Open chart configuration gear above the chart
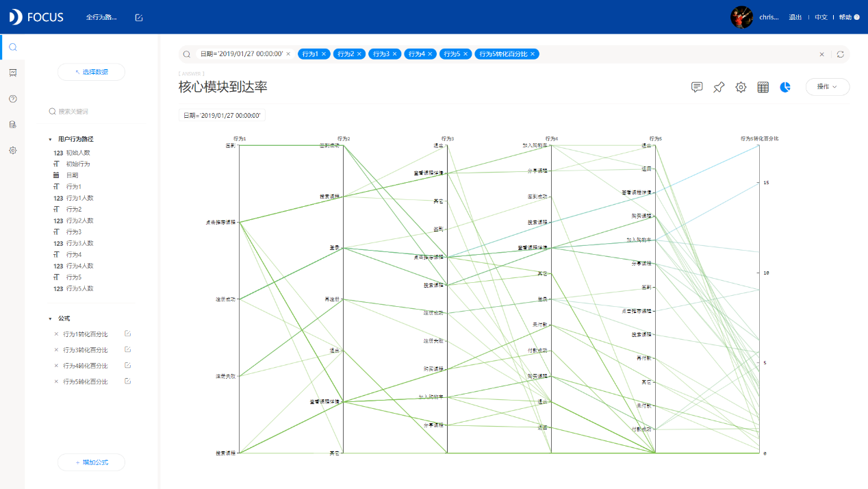This screenshot has height=489, width=868. click(x=741, y=87)
